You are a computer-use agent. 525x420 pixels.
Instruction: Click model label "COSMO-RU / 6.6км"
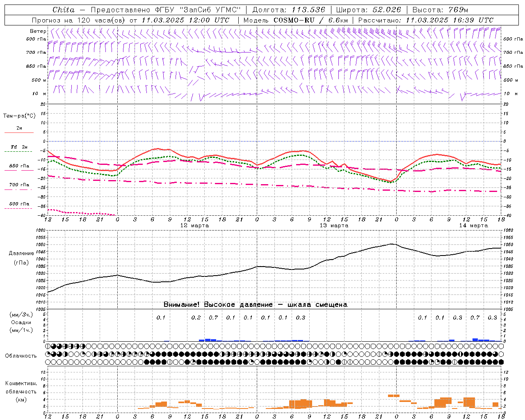pos(311,20)
